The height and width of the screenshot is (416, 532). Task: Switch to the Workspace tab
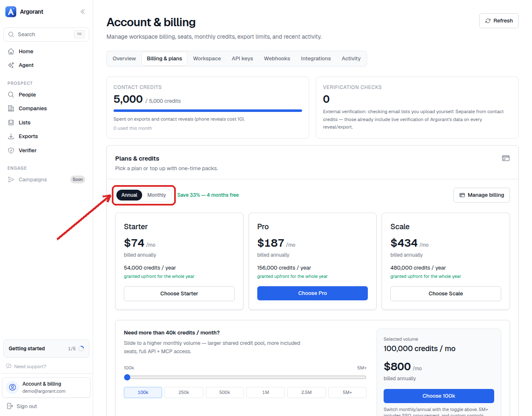pyautogui.click(x=207, y=59)
